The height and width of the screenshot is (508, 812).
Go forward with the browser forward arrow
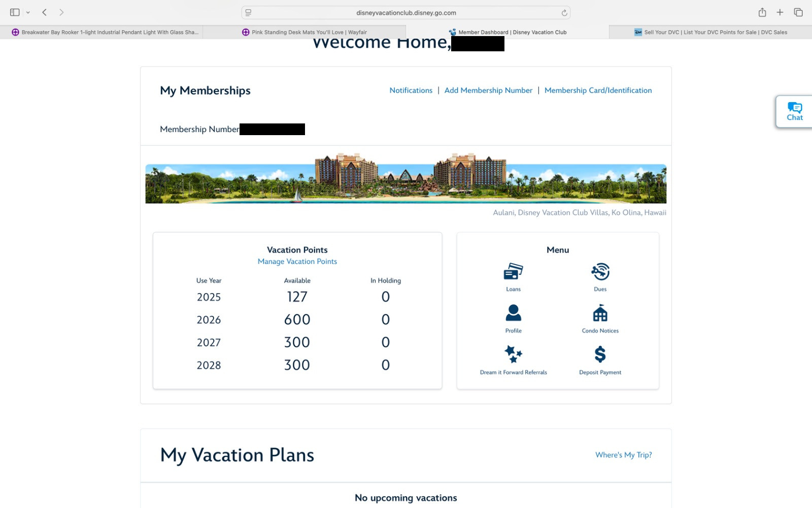[61, 12]
